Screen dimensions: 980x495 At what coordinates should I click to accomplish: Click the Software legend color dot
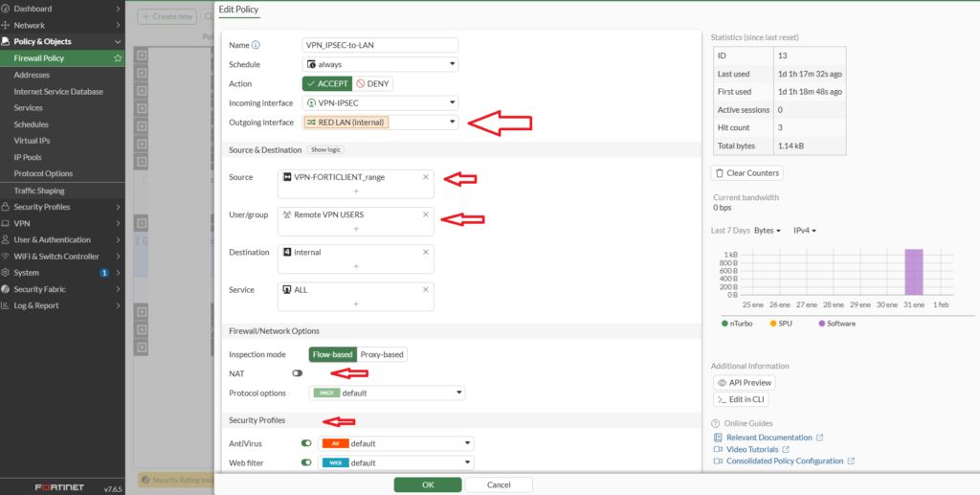[x=821, y=324]
